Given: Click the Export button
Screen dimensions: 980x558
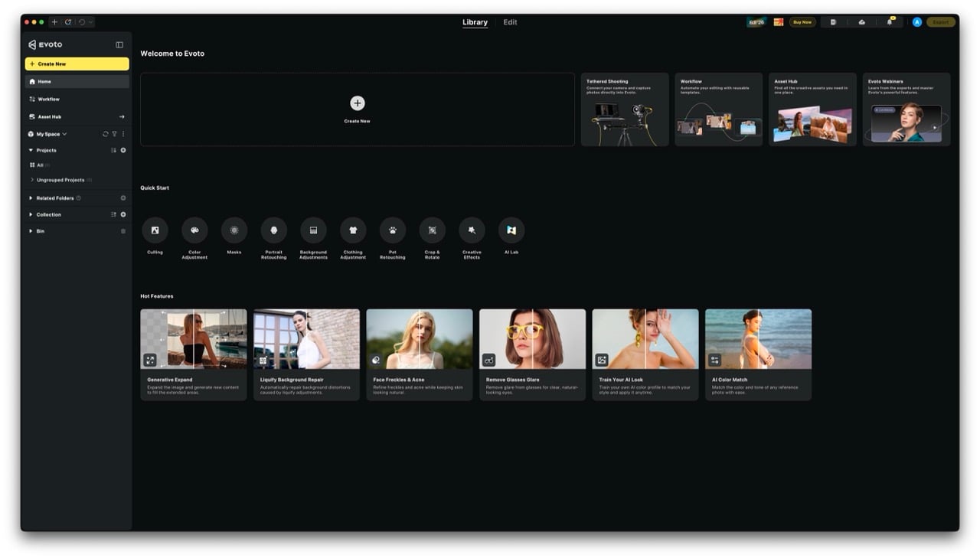Looking at the screenshot, I should (941, 22).
